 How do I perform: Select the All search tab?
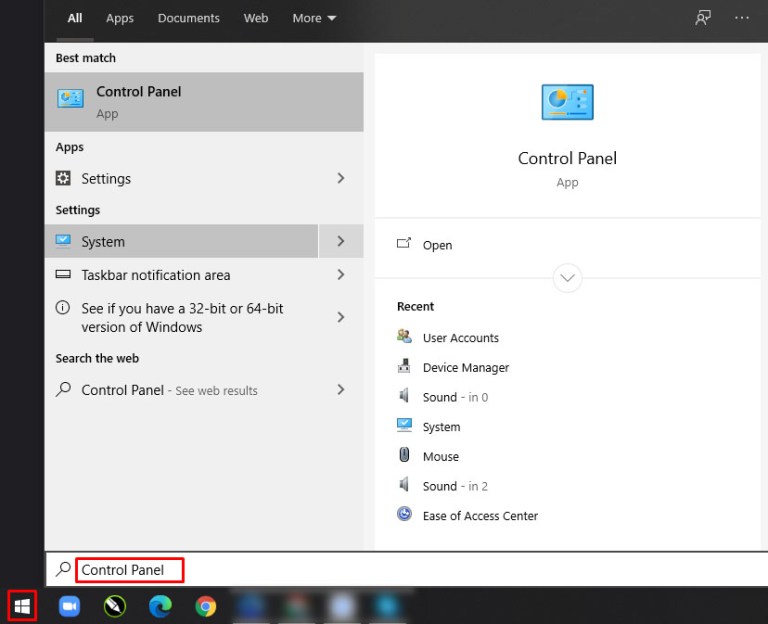click(74, 18)
